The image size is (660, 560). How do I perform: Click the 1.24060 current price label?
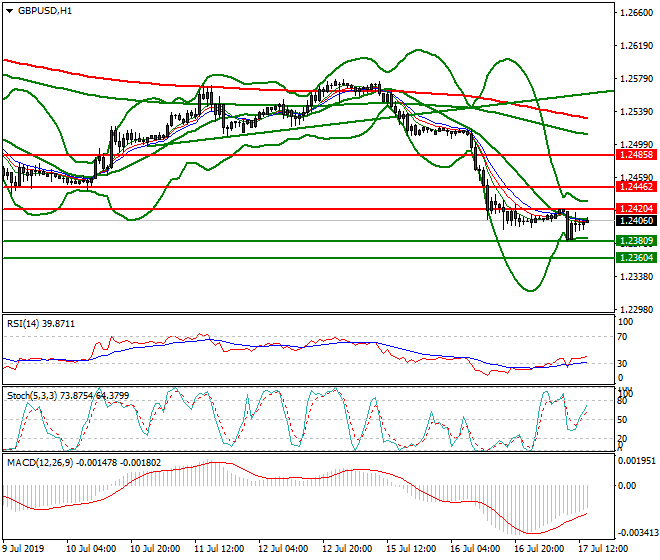pyautogui.click(x=636, y=221)
